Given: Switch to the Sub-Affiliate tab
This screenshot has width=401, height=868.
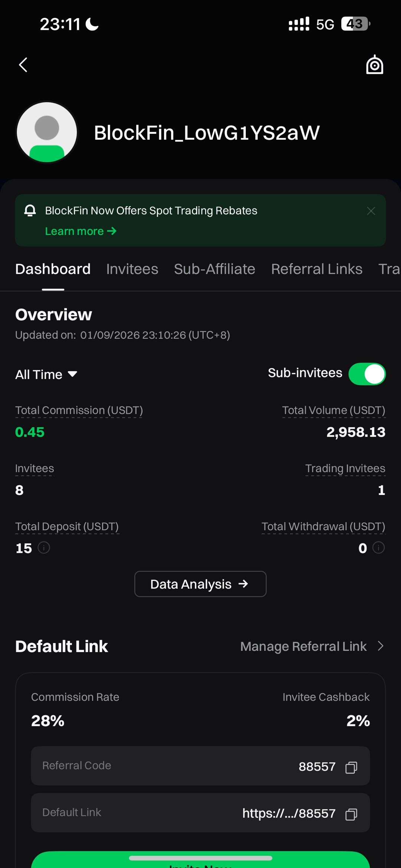Looking at the screenshot, I should pyautogui.click(x=215, y=269).
